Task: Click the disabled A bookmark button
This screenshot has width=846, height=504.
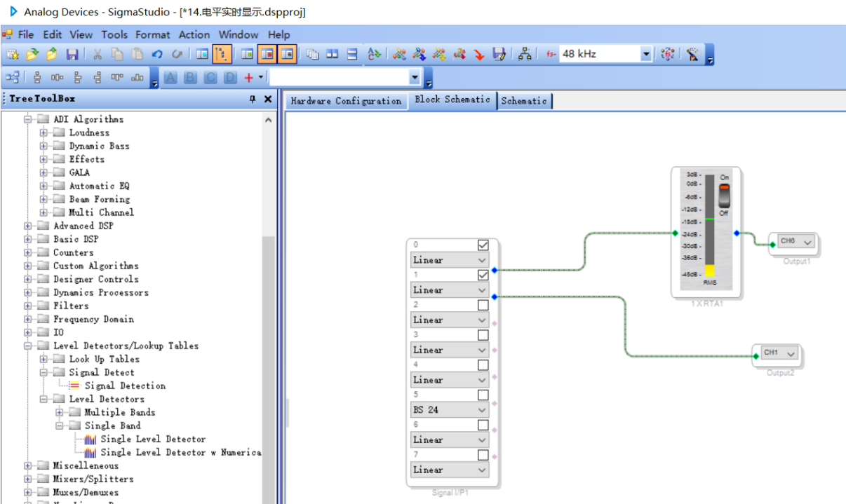Action: [170, 77]
